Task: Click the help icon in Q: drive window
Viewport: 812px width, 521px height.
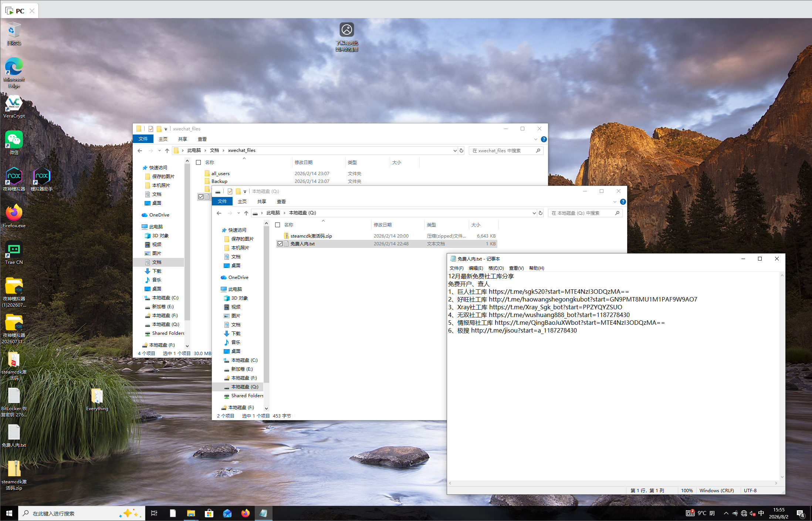Action: pyautogui.click(x=623, y=202)
